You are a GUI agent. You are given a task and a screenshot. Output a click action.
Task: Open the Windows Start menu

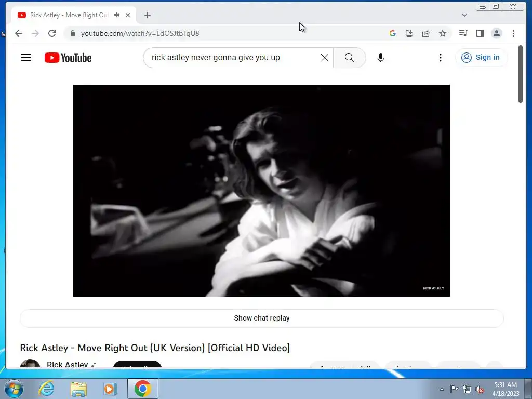[14, 389]
